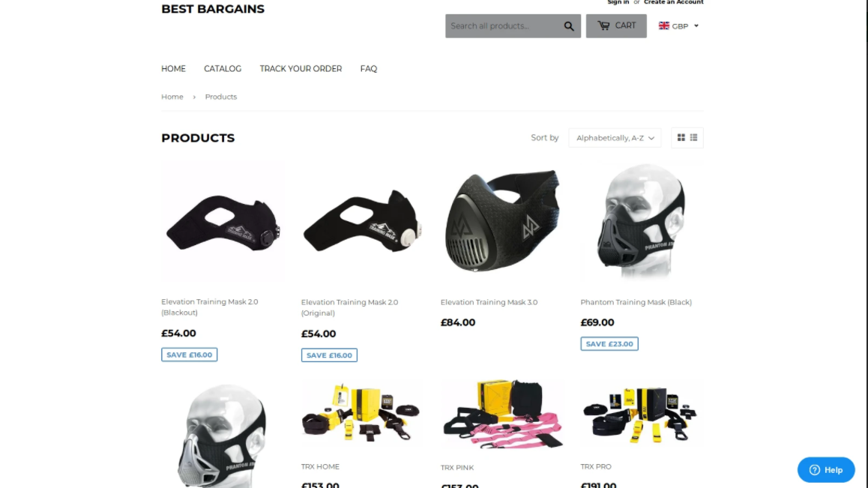Switch to list view layout
868x488 pixels.
pyautogui.click(x=693, y=137)
